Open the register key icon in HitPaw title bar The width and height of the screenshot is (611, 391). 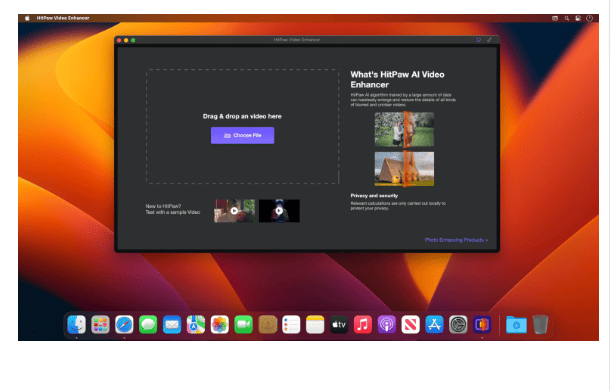489,40
